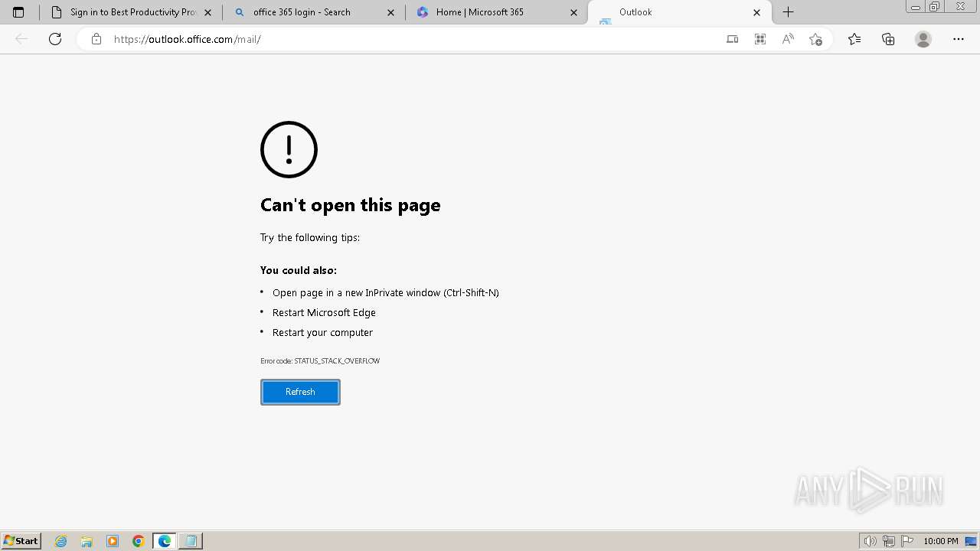Close the Outlook tab
This screenshot has height=551, width=980.
point(757,12)
